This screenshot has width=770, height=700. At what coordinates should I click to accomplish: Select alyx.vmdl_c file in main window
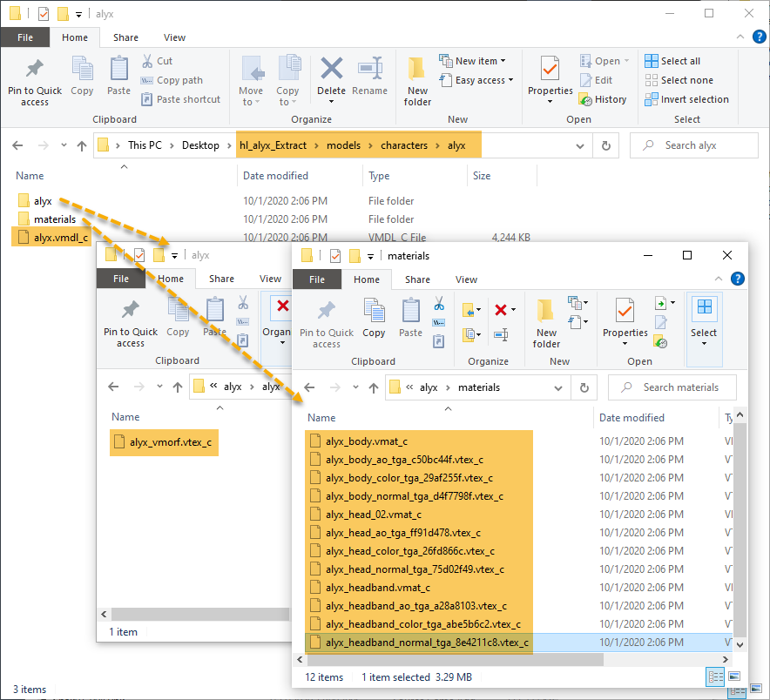pyautogui.click(x=51, y=237)
